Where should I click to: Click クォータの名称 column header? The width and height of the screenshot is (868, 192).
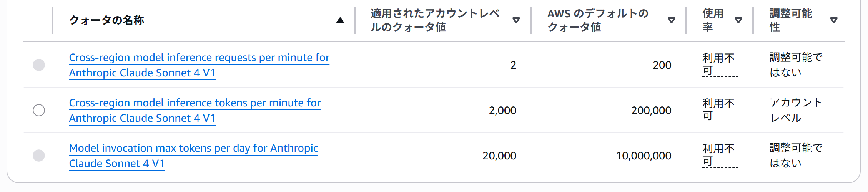106,20
